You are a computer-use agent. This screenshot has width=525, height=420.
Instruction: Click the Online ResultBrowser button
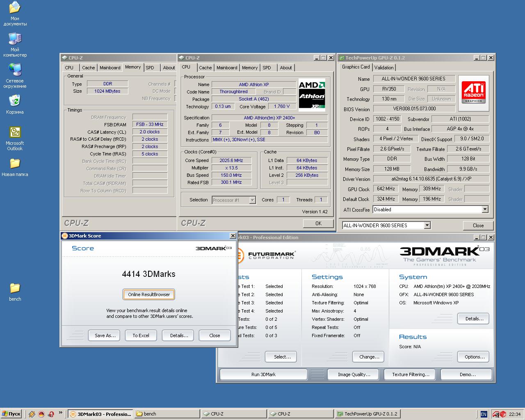tap(149, 294)
